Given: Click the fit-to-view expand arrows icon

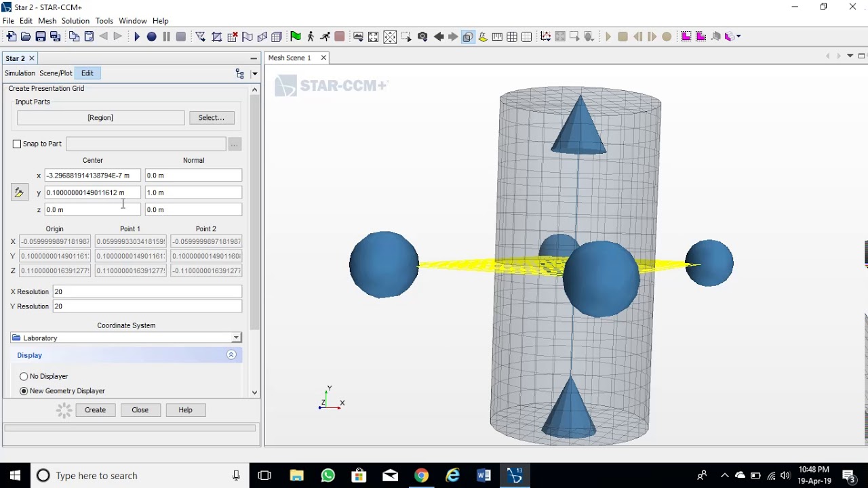Looking at the screenshot, I should coord(373,37).
